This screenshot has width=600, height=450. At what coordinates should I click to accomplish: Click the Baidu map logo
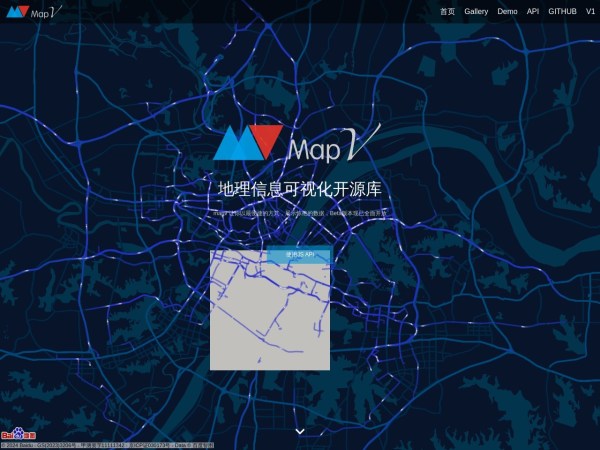click(x=19, y=434)
